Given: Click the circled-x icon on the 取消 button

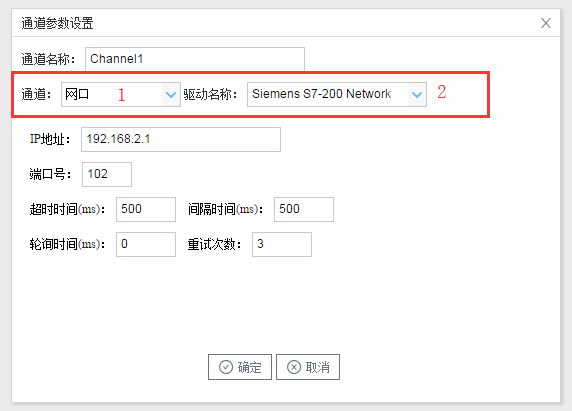Looking at the screenshot, I should point(294,367).
